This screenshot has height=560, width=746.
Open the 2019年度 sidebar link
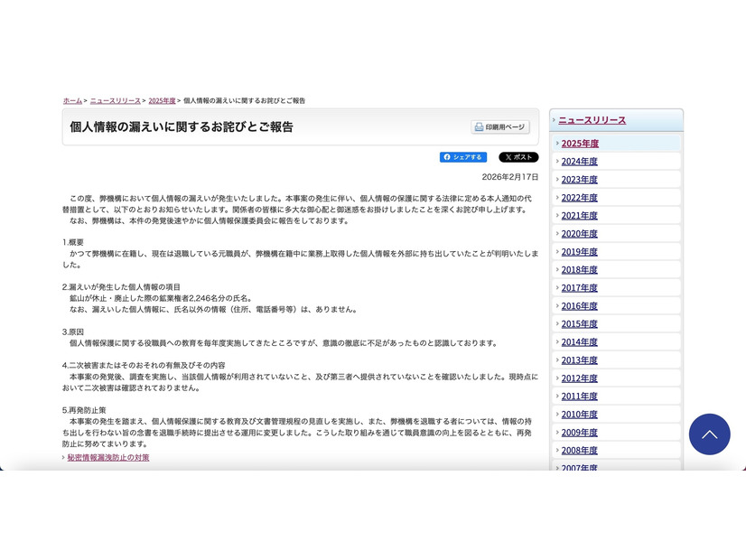pos(580,252)
